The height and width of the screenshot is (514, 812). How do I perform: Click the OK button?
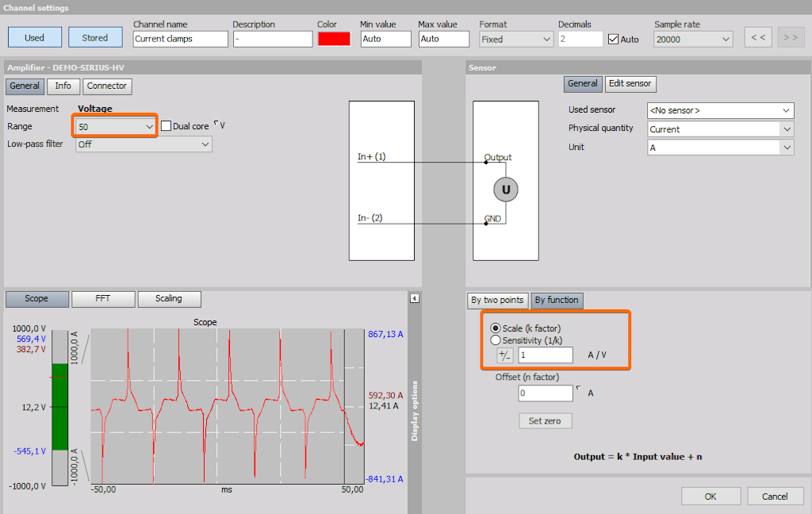(x=710, y=497)
